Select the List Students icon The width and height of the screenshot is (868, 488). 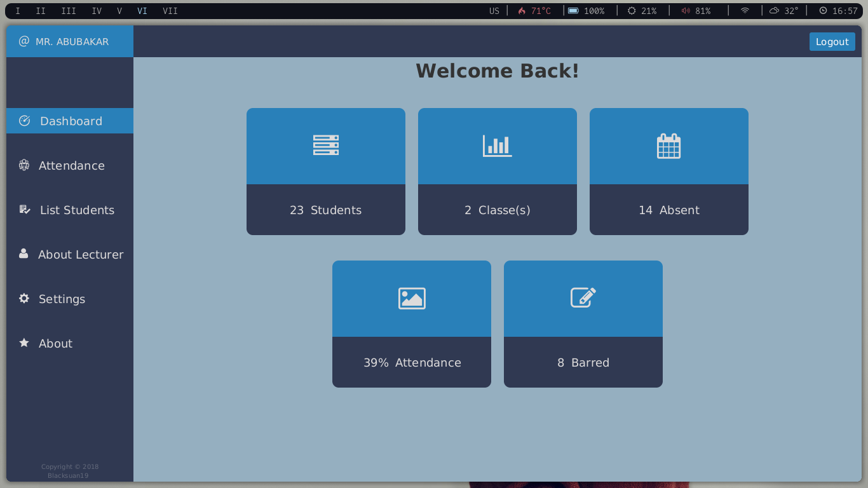23,210
